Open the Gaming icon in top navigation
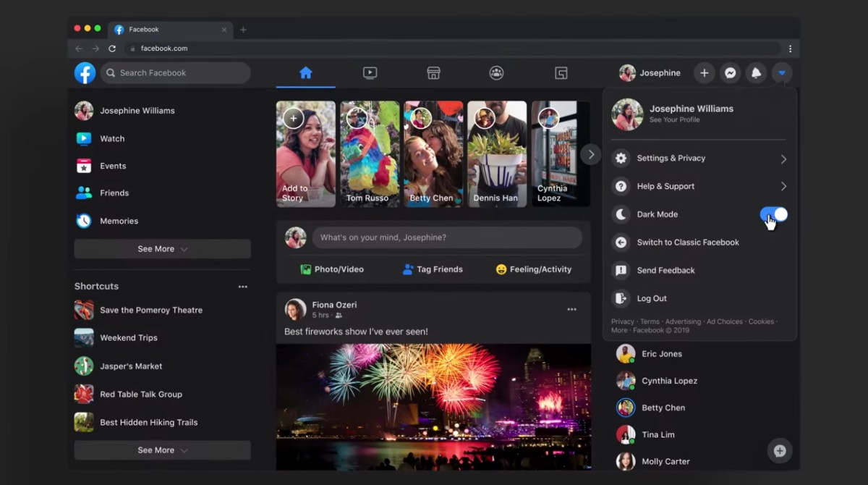 tap(561, 73)
